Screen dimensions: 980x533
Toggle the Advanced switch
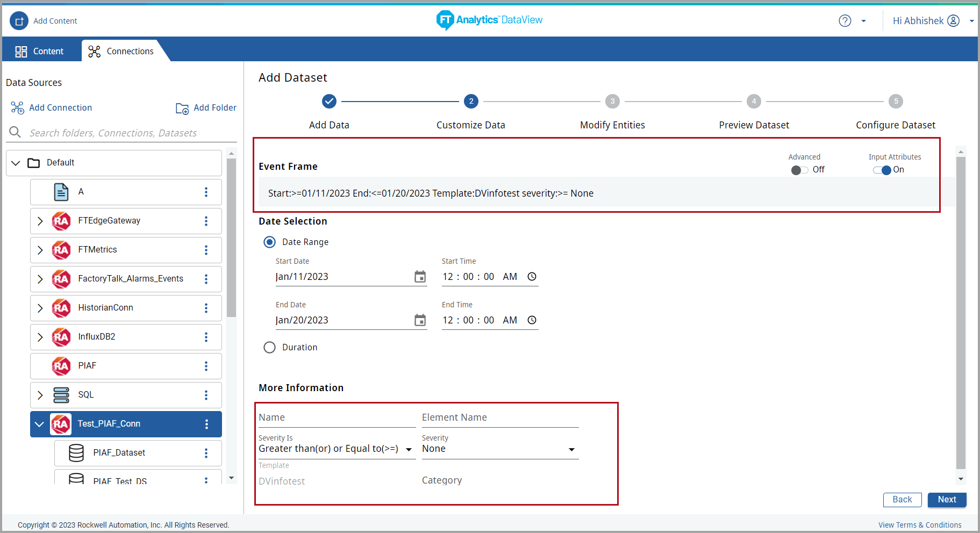pyautogui.click(x=799, y=170)
